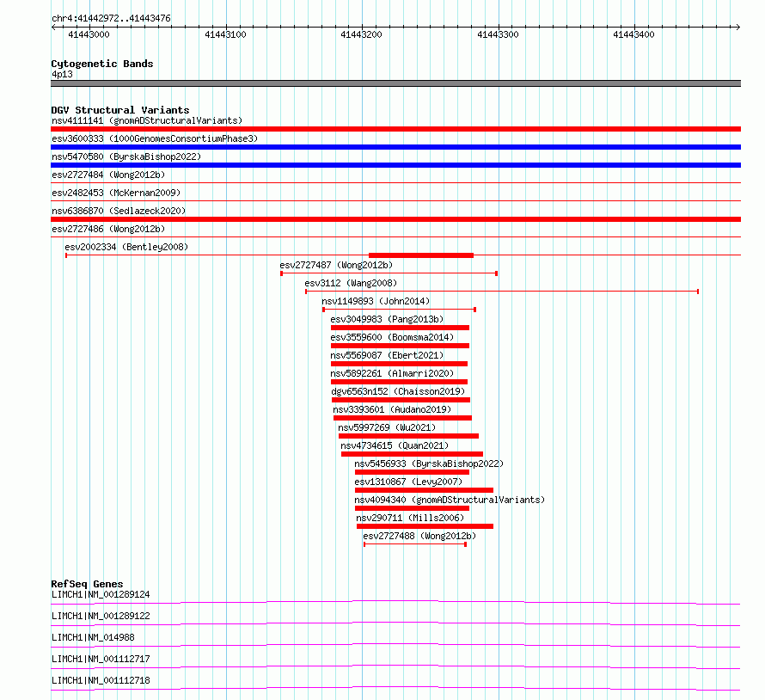Open variant esv1310867 Levy2007
This screenshot has width=765, height=700.
tap(408, 482)
